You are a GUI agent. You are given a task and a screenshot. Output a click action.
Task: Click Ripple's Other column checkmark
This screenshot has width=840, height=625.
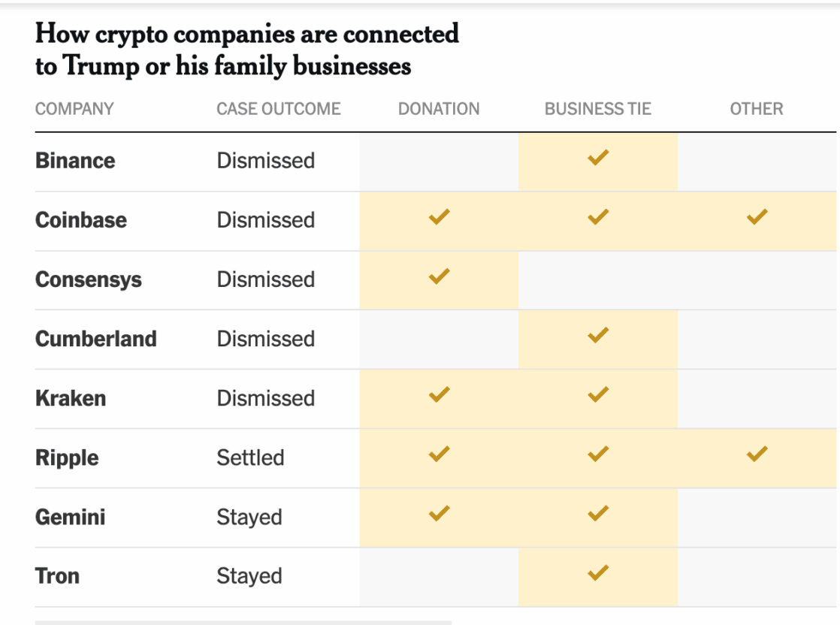757,454
